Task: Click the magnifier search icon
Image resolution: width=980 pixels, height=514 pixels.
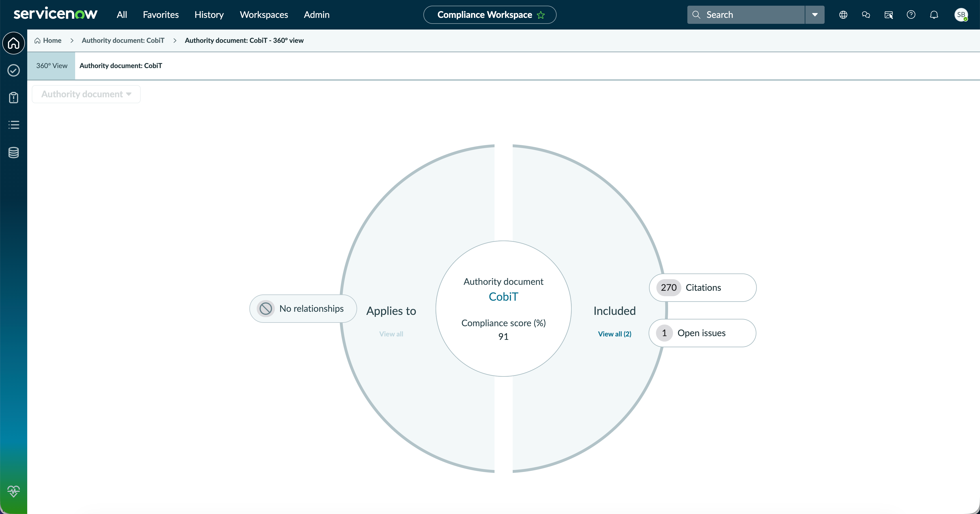Action: tap(696, 14)
